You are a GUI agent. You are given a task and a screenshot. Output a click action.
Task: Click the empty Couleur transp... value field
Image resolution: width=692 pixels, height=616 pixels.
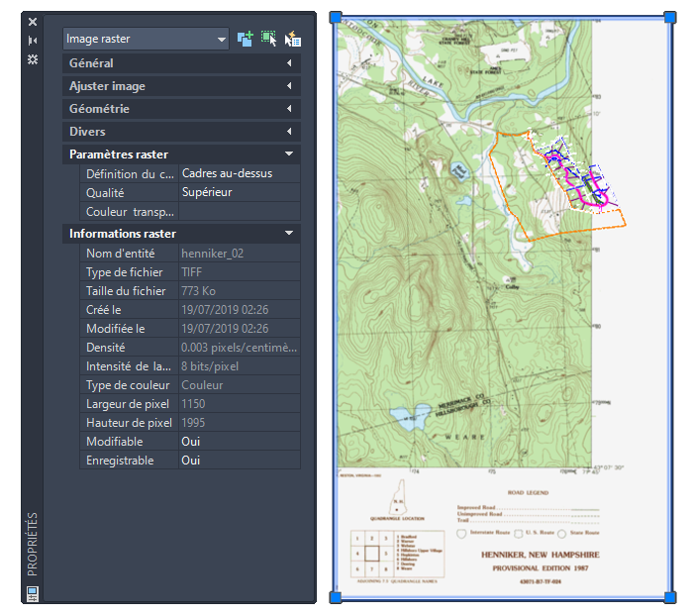(x=240, y=212)
